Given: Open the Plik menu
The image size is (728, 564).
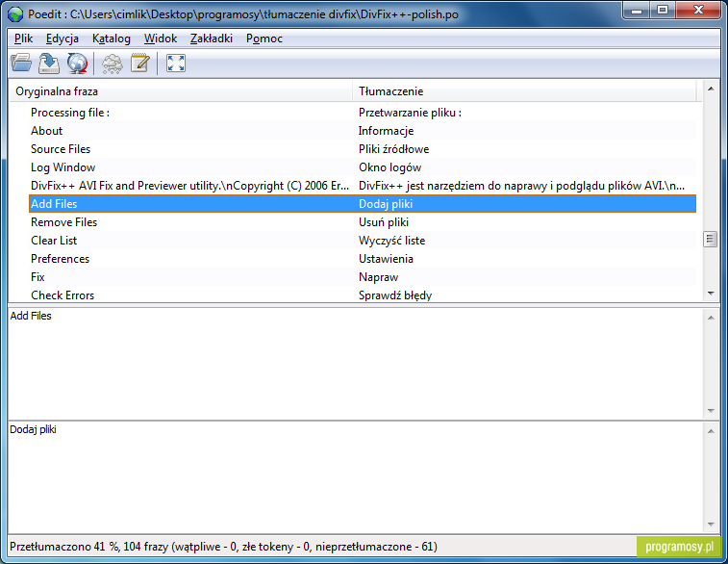Looking at the screenshot, I should point(23,38).
